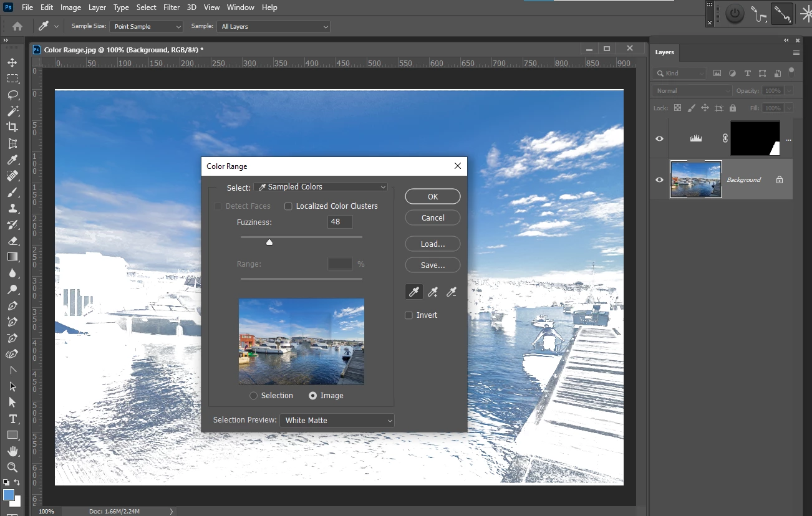Screen dimensions: 812x516
Task: Select the Lasso tool
Action: coord(12,95)
